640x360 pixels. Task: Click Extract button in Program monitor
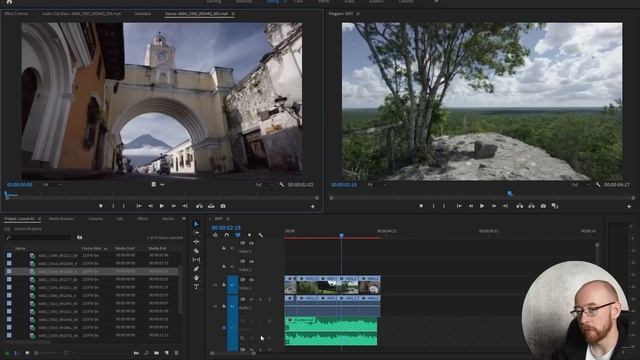[531, 206]
